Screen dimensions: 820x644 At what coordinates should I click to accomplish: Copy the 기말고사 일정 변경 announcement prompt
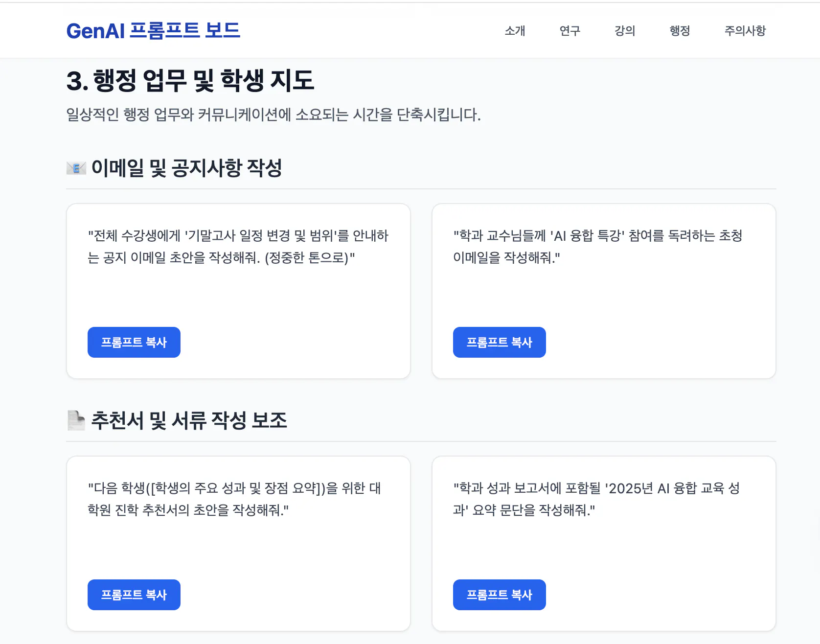click(x=134, y=342)
